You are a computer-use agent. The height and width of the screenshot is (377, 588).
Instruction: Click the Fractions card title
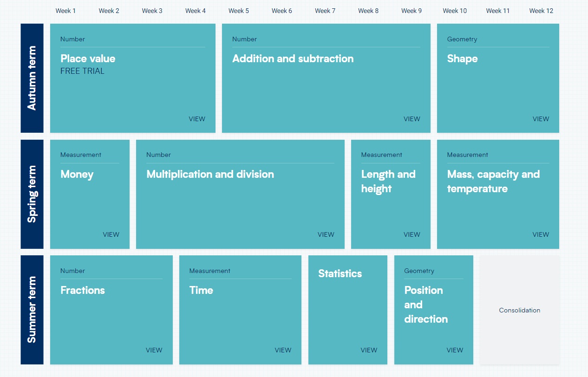(83, 290)
